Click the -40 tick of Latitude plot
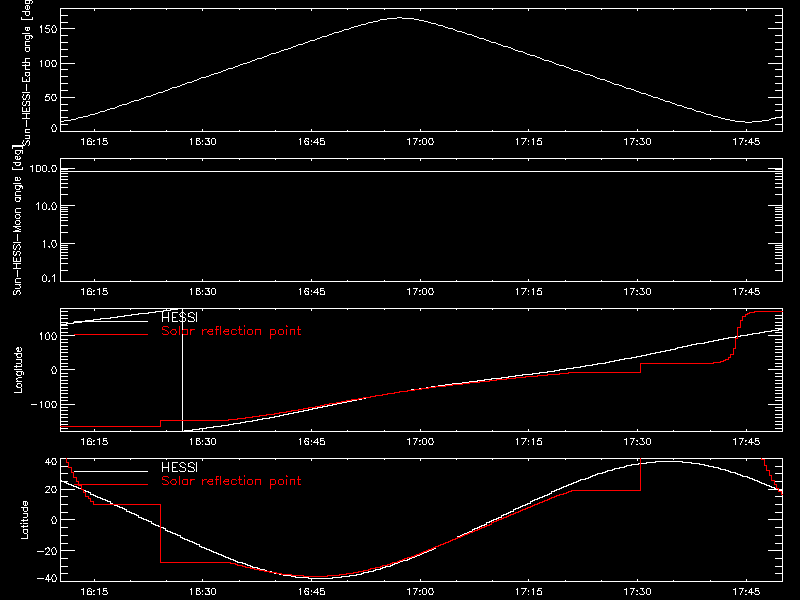800x600 pixels. pos(47,579)
